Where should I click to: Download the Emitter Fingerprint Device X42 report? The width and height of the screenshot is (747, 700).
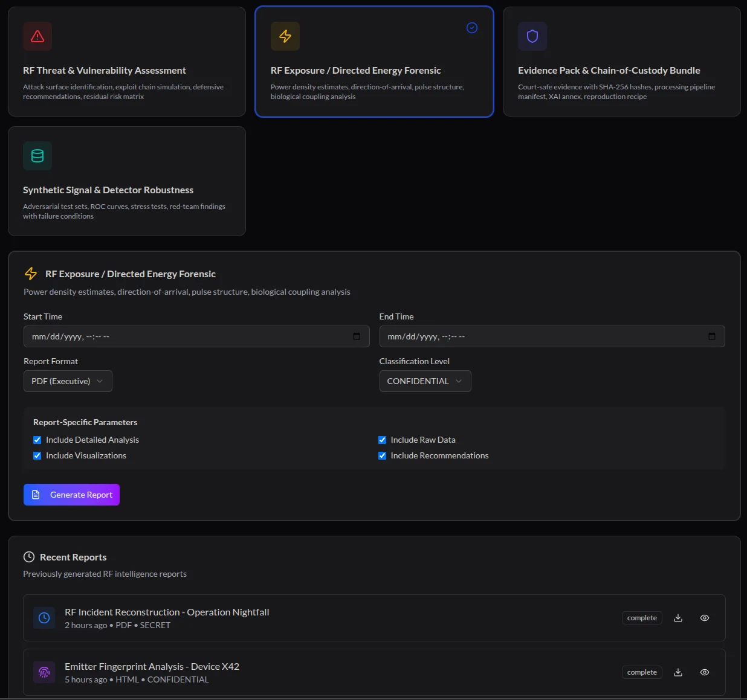tap(678, 672)
